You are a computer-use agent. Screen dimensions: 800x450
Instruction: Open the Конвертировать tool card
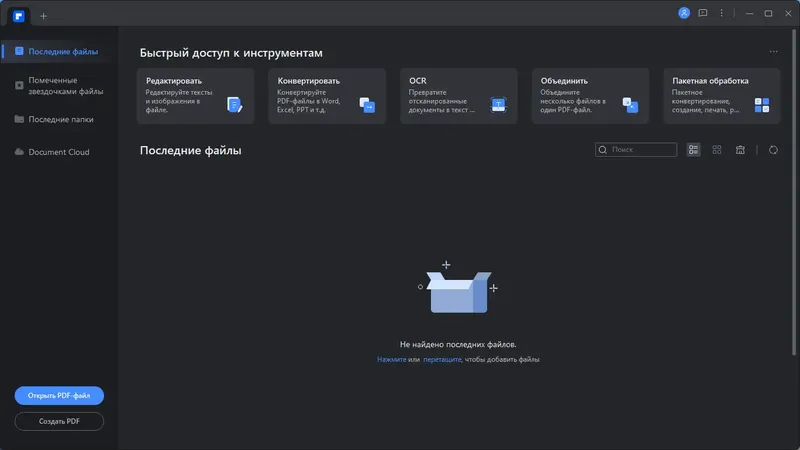327,96
